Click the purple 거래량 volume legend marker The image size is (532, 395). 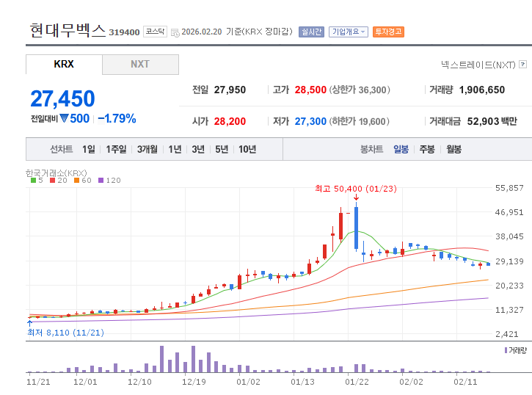pyautogui.click(x=506, y=350)
